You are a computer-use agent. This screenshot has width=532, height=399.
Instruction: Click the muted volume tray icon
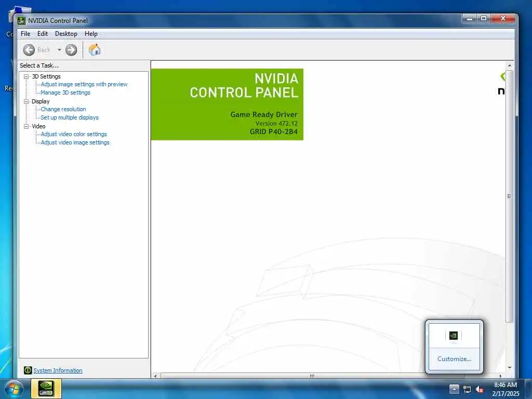coord(480,390)
